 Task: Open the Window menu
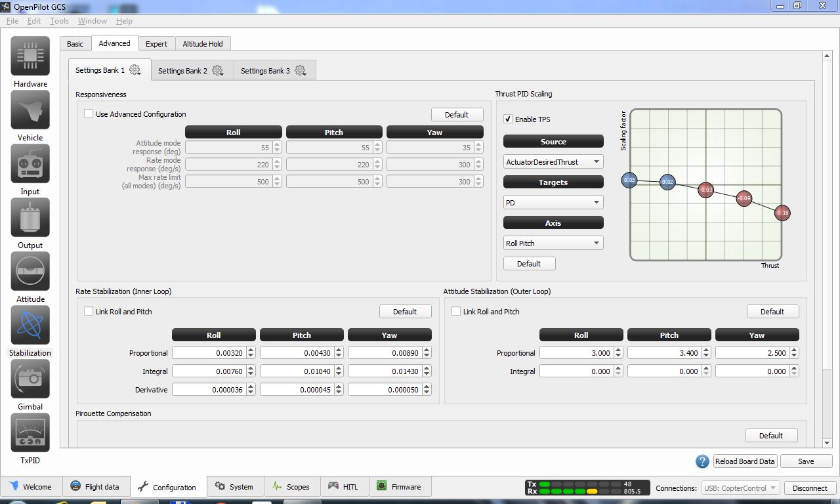pyautogui.click(x=93, y=21)
